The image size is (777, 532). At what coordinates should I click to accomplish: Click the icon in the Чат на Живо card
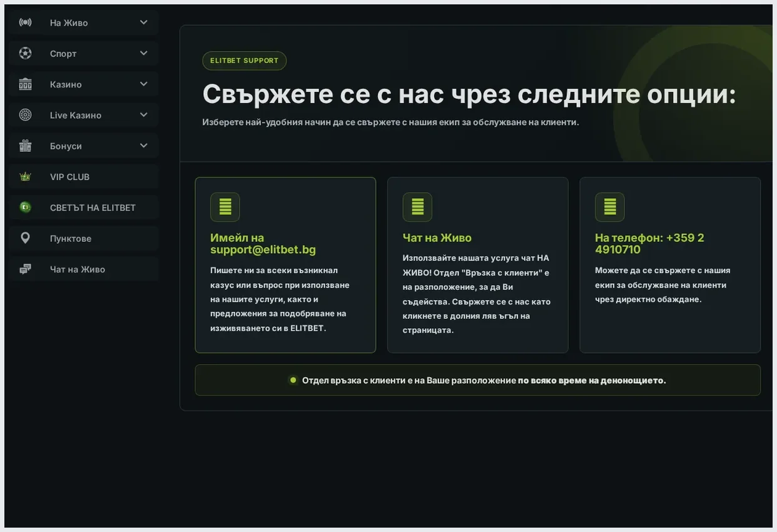tap(417, 207)
